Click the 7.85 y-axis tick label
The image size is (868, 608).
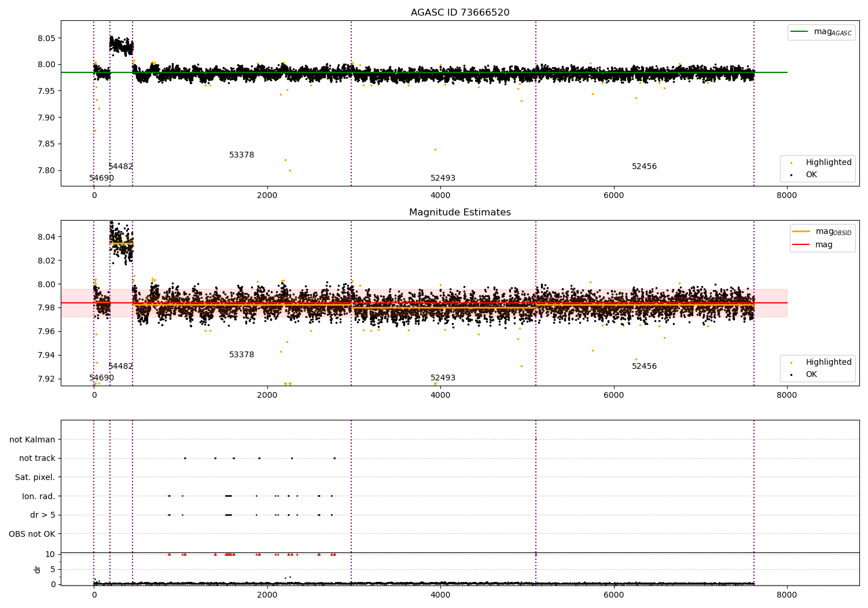pyautogui.click(x=46, y=144)
